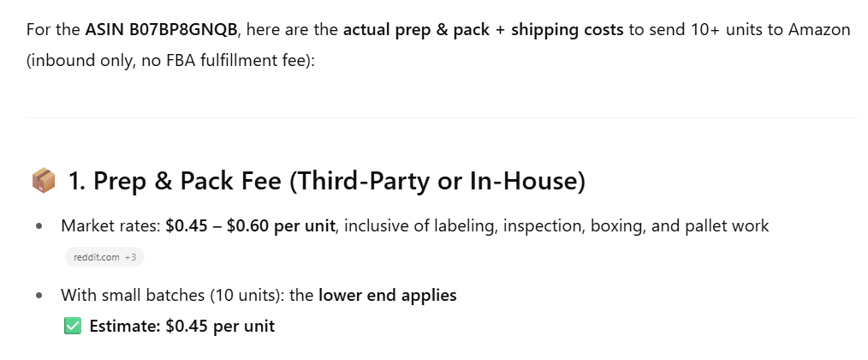868x360 pixels.
Task: Click the words Market rates
Action: pos(109,226)
